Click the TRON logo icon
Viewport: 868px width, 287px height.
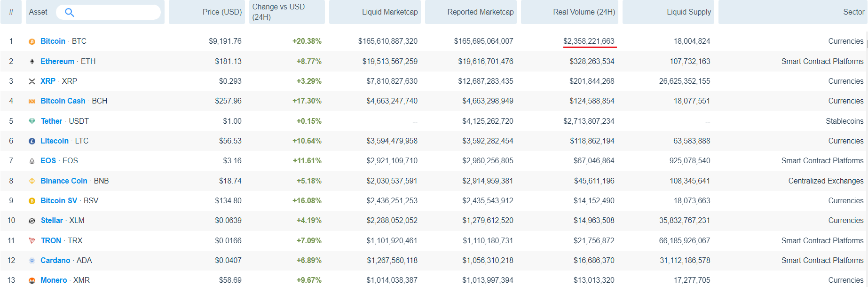point(32,241)
